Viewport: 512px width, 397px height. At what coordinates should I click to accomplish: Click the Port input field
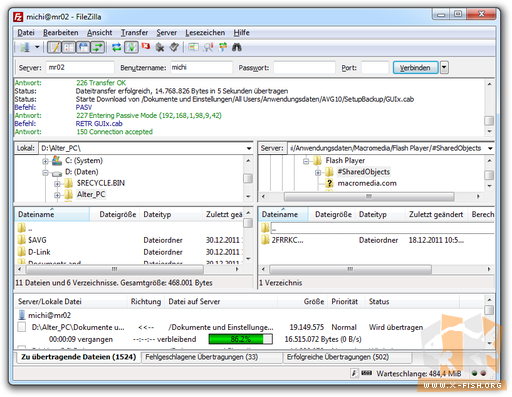(x=375, y=67)
